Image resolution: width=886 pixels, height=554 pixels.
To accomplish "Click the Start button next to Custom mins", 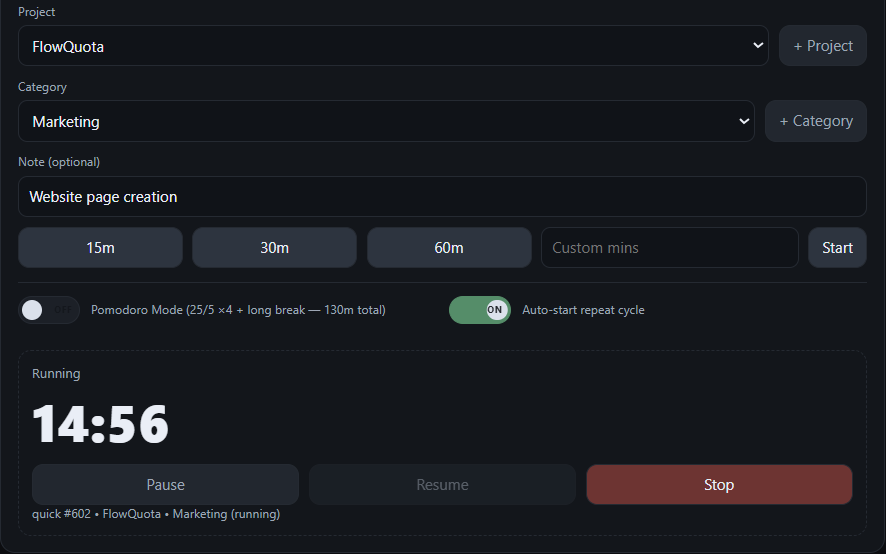I will click(x=837, y=248).
